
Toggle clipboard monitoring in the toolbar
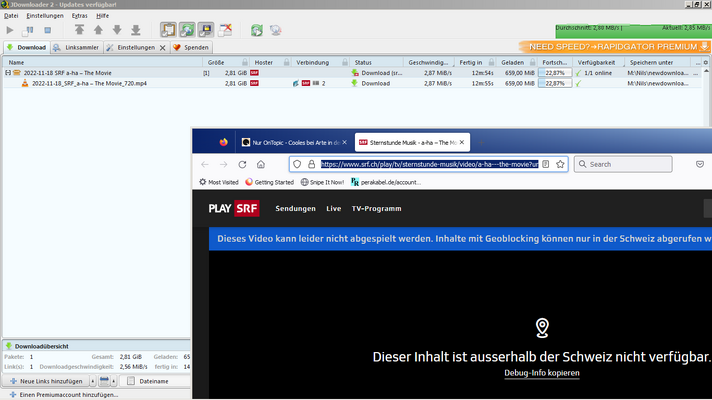click(x=168, y=30)
